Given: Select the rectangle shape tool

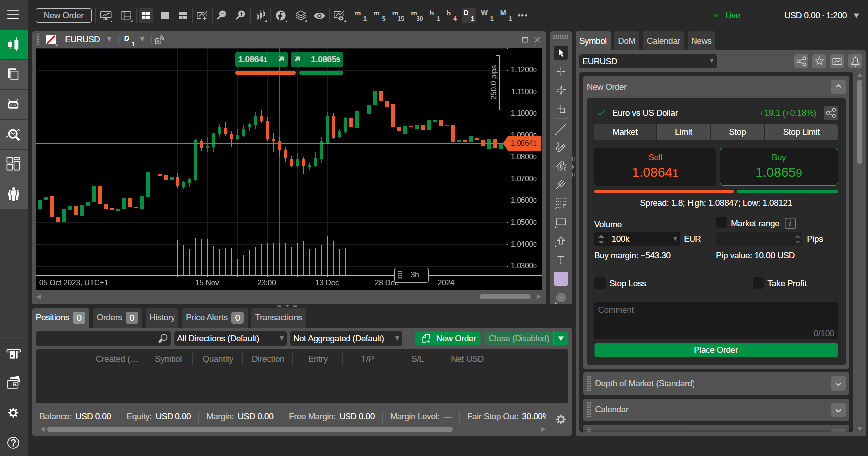Looking at the screenshot, I should (x=561, y=222).
